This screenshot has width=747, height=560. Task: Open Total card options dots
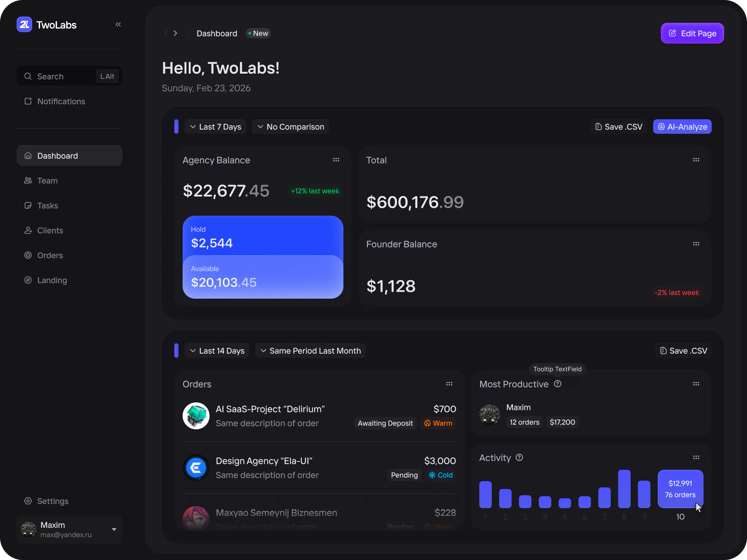coord(696,160)
